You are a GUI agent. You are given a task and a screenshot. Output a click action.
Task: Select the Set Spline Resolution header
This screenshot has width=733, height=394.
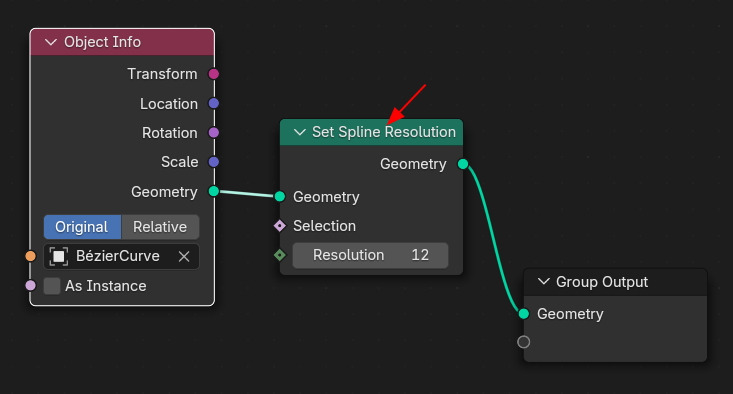point(372,132)
